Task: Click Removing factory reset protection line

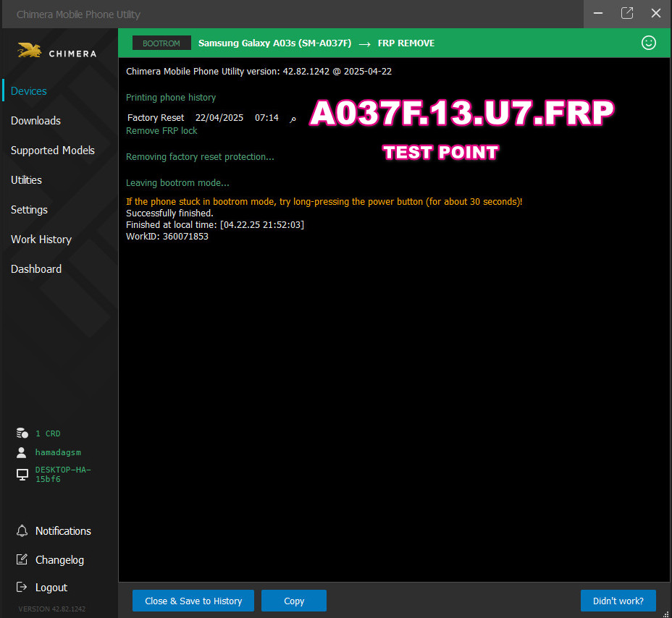Action: click(200, 157)
